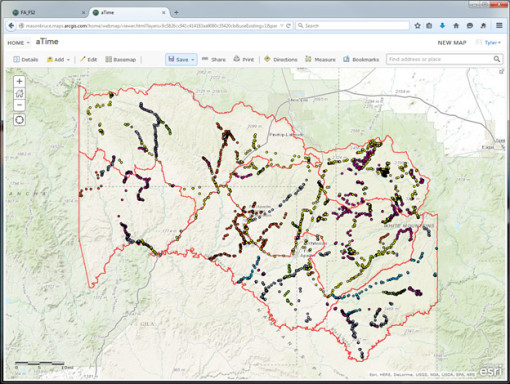Viewport: 510px width, 384px height.
Task: Go back with the browser arrow
Action: click(x=11, y=26)
